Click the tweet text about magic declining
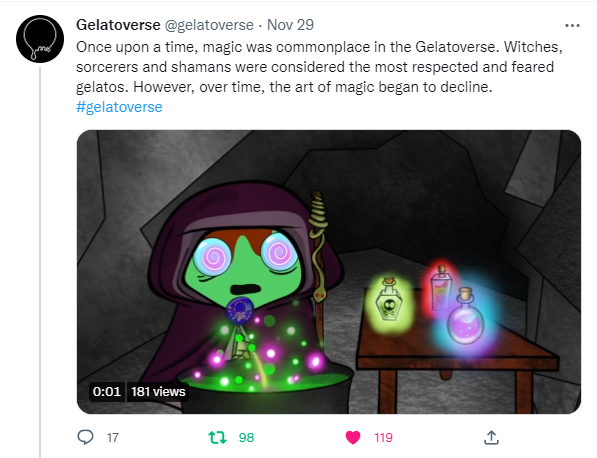597x458 pixels. coord(319,67)
